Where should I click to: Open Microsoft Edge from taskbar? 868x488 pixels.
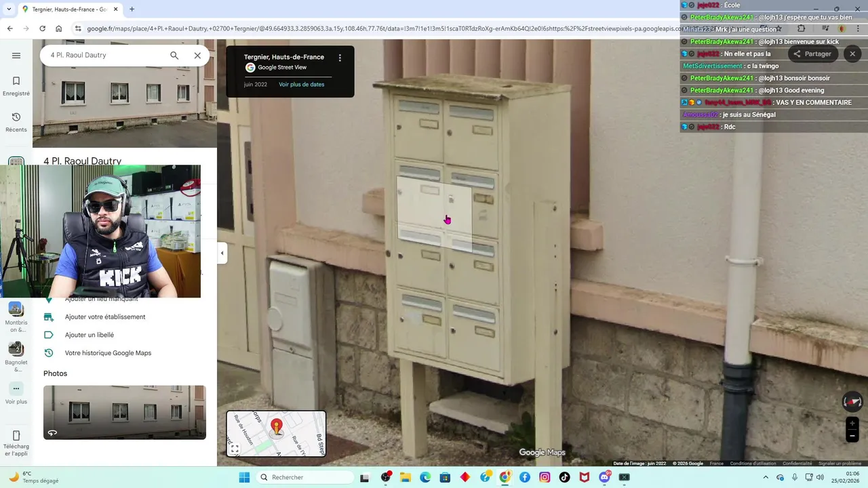tap(425, 477)
